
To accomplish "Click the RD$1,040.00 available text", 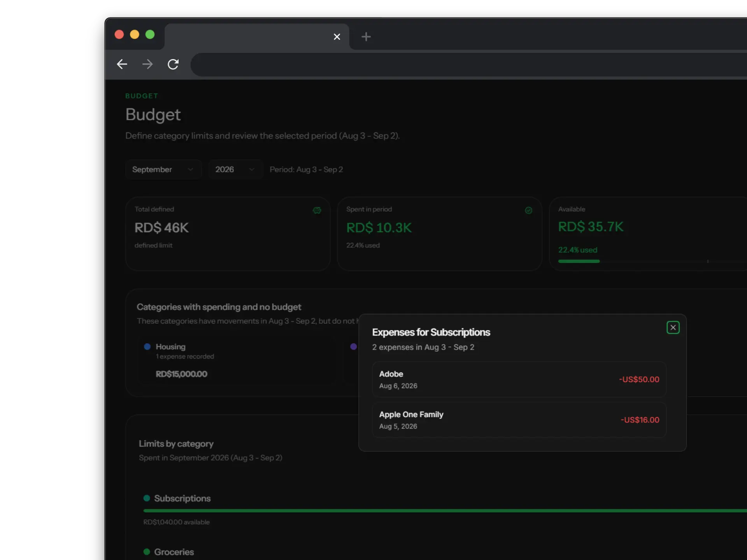I will 176,522.
